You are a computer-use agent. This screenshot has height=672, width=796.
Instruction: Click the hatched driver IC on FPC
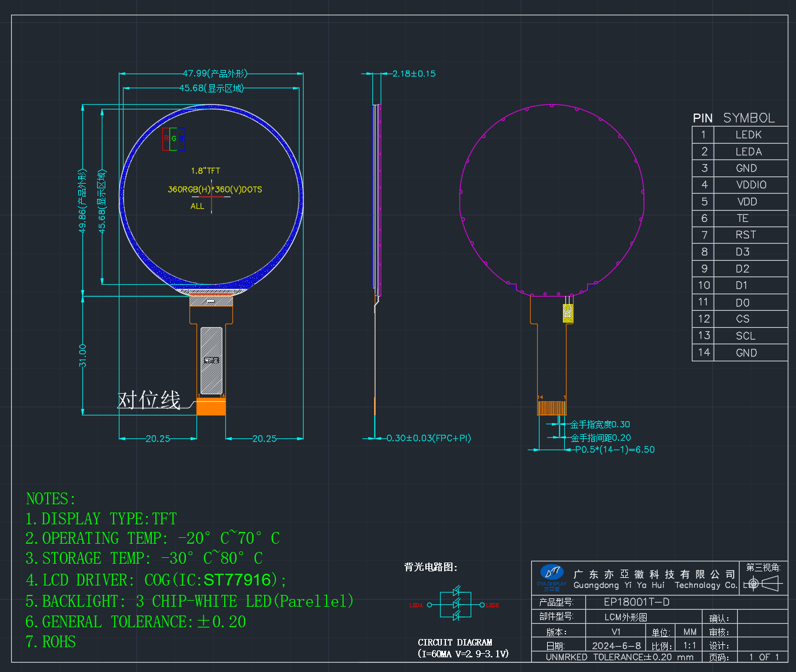[211, 361]
